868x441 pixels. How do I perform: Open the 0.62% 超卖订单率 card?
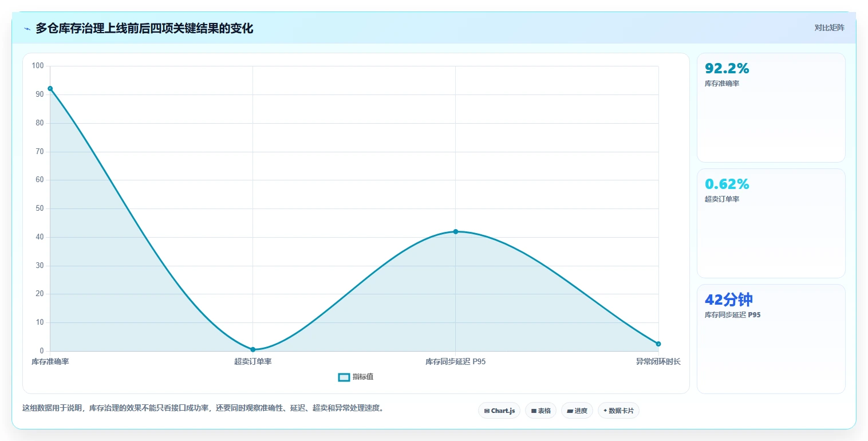(x=771, y=223)
